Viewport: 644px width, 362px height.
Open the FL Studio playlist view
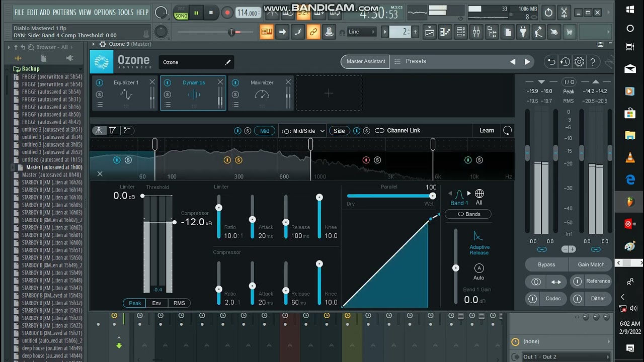pos(430,32)
